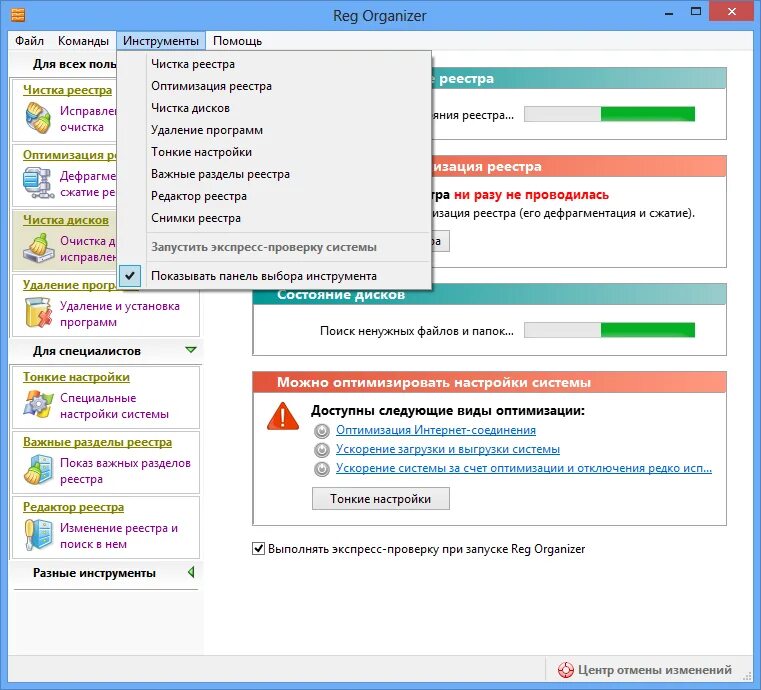Click Изменение реестра и поиск в нем text
Viewport: 761px width, 690px height.
pyautogui.click(x=119, y=536)
